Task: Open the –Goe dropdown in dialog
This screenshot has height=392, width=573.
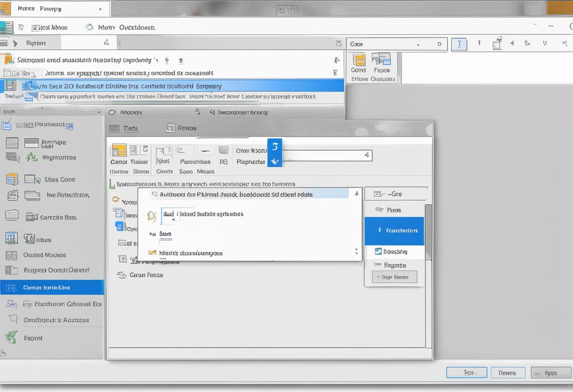Action: (x=396, y=194)
